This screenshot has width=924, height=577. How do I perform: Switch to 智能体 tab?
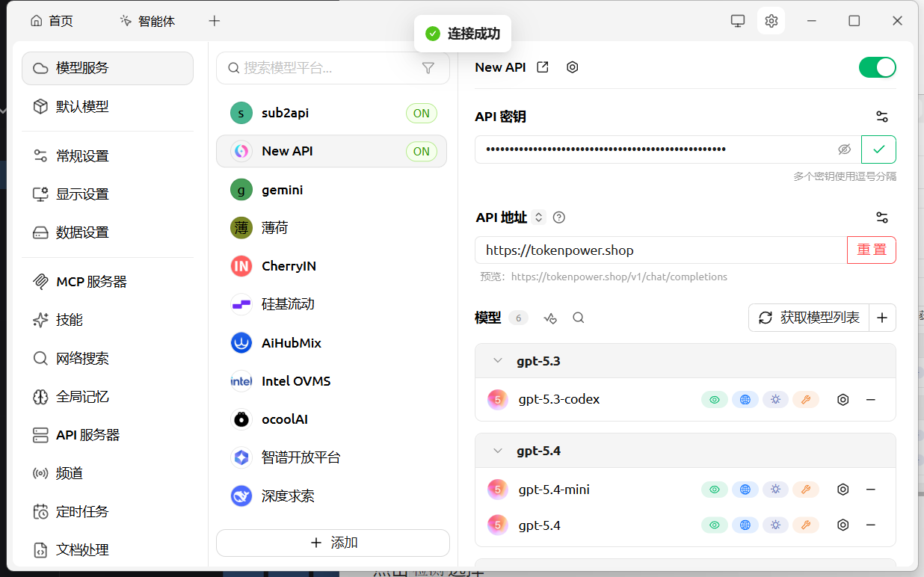click(x=147, y=21)
